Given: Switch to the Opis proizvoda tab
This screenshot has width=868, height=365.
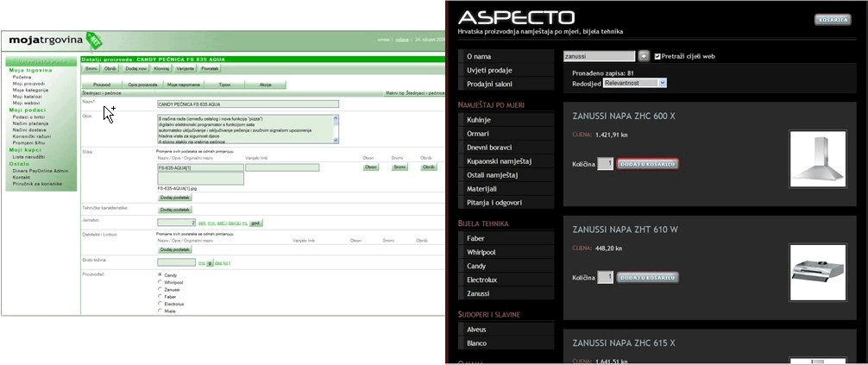Looking at the screenshot, I should [142, 85].
